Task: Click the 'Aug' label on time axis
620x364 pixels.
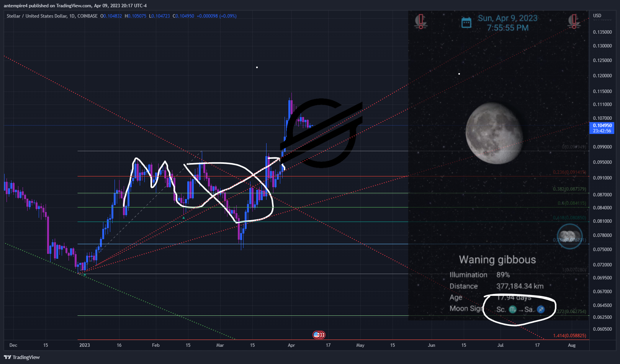Action: click(x=572, y=345)
